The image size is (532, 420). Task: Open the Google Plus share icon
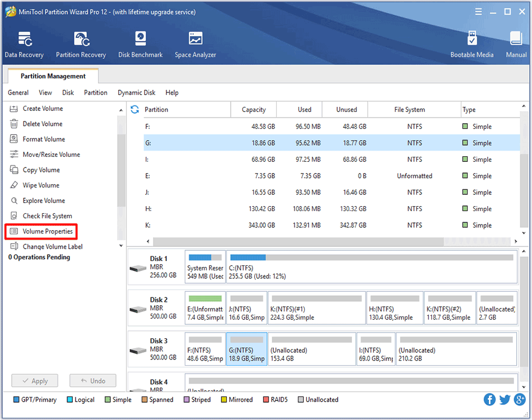pos(520,400)
